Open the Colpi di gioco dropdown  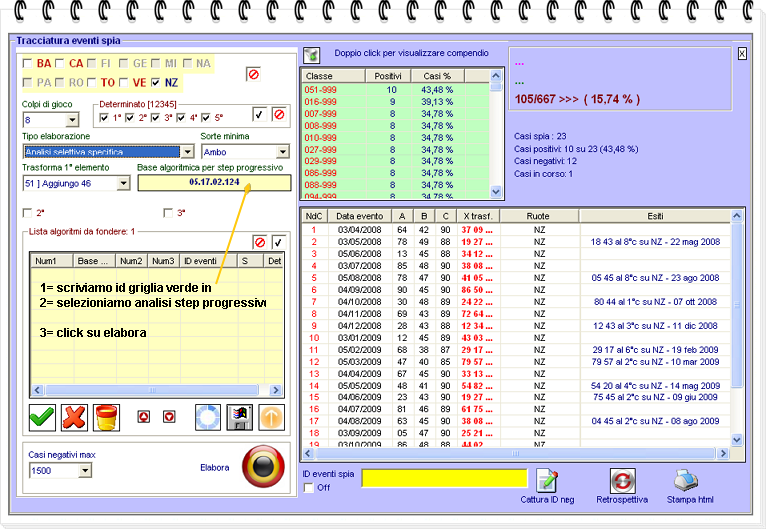72,120
